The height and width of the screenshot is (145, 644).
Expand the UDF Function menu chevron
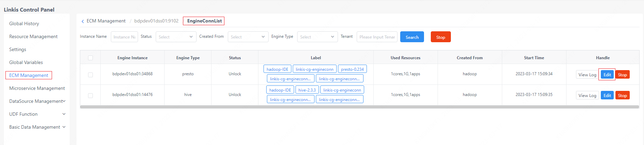click(x=64, y=114)
